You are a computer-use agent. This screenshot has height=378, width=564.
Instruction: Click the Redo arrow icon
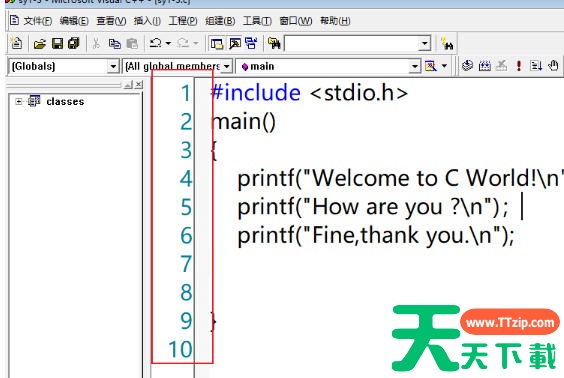point(183,43)
